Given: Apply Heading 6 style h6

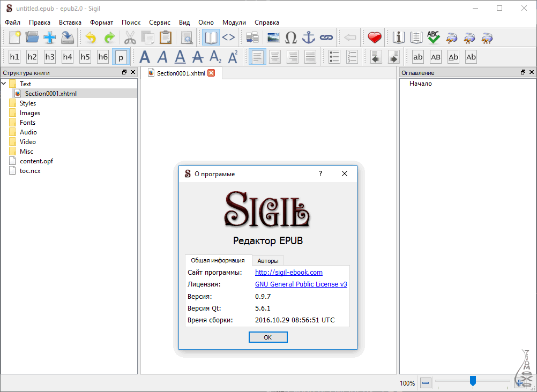Looking at the screenshot, I should point(103,57).
